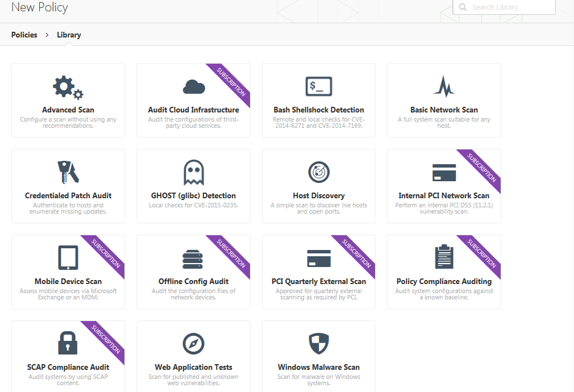
Task: Click the Subscription ribbon on Internal PCI card
Action: point(482,168)
